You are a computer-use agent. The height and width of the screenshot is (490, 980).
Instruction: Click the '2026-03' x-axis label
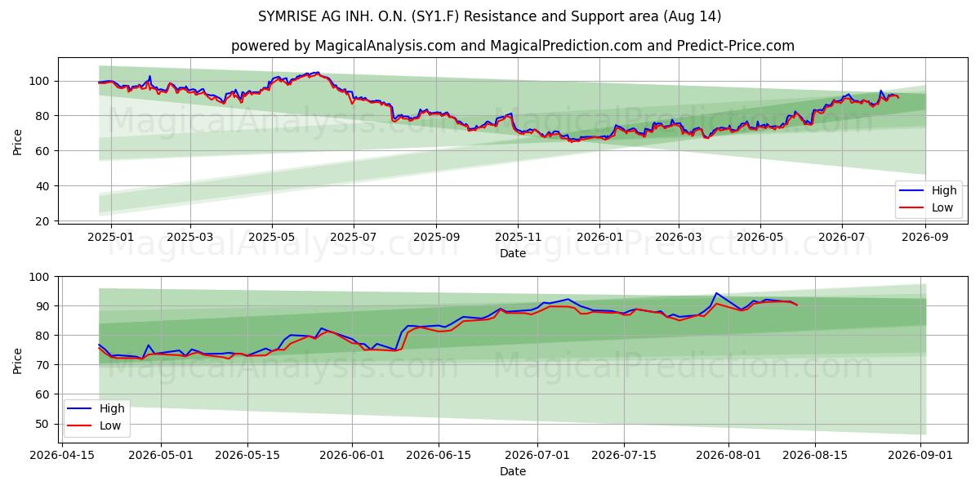679,237
